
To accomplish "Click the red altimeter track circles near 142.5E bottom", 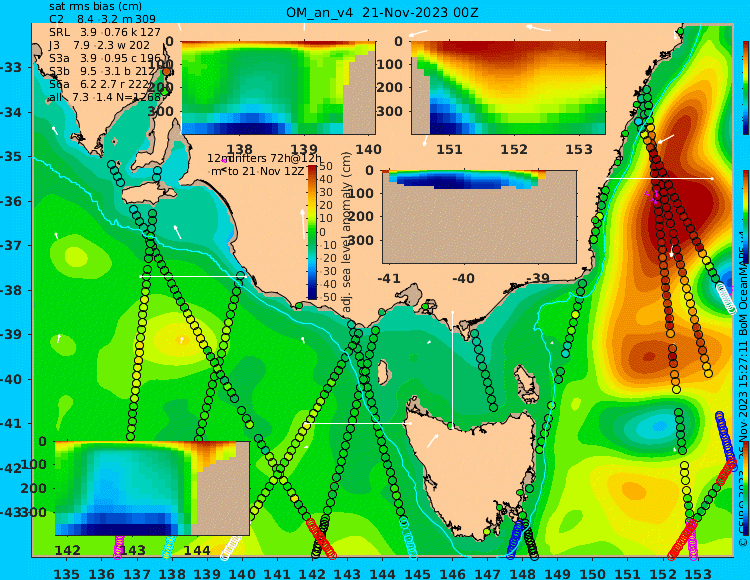I will point(321,538).
